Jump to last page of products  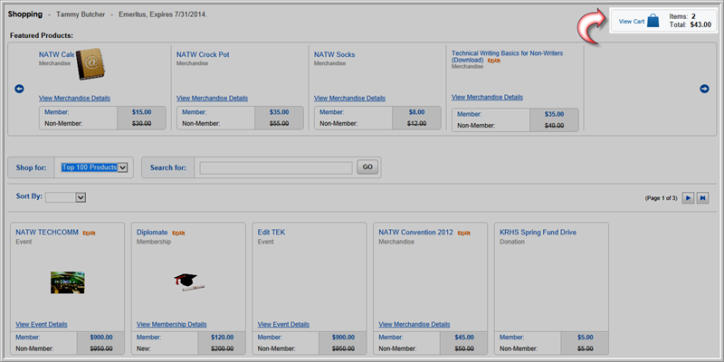click(x=703, y=198)
